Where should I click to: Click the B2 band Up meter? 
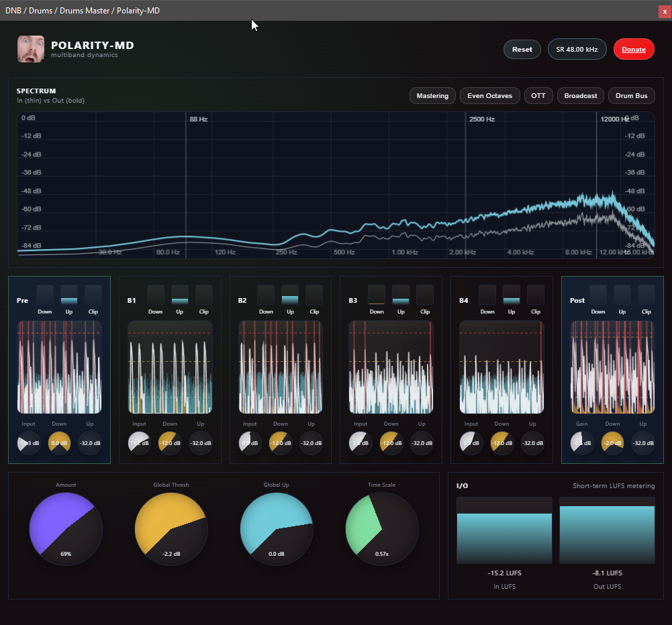point(290,295)
